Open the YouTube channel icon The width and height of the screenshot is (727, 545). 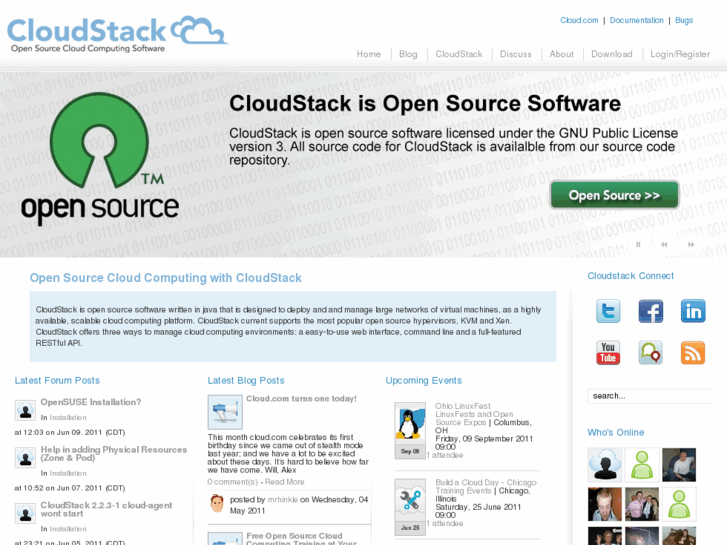[608, 353]
